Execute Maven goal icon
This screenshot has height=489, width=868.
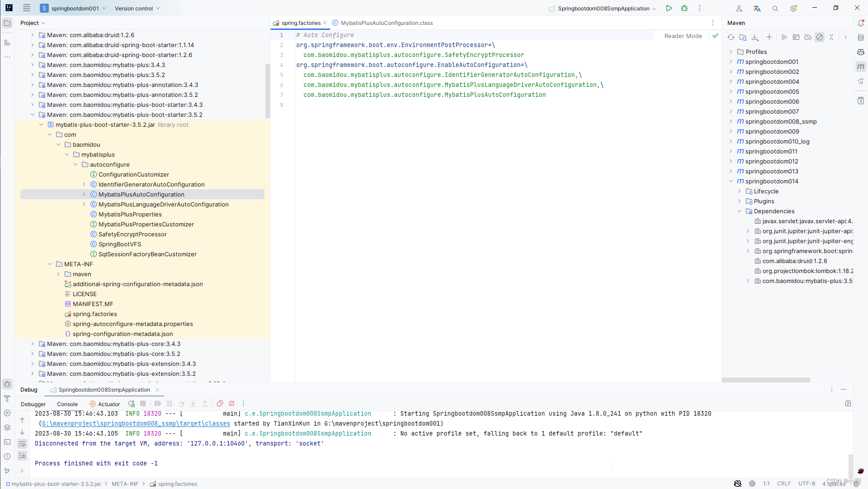point(796,37)
